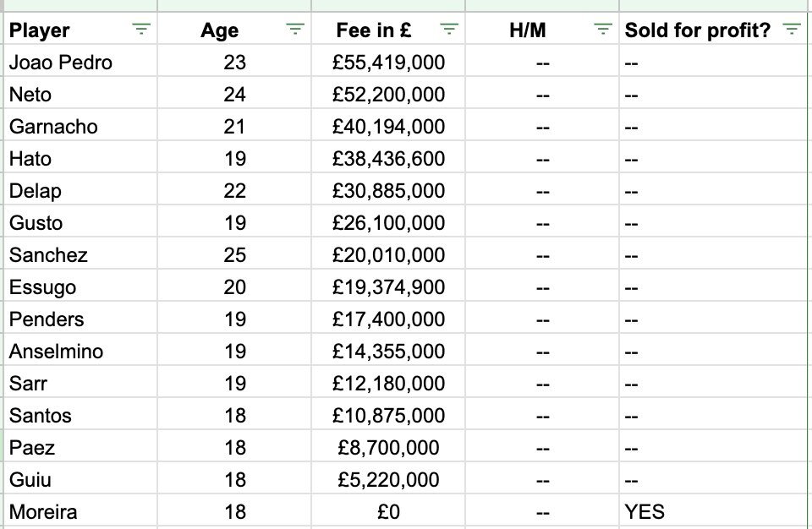The image size is (812, 529).
Task: Open the Player column filter icon
Action: 141,29
